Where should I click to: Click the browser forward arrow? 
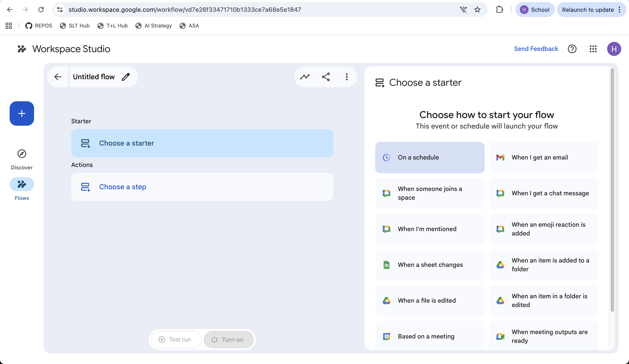pyautogui.click(x=25, y=10)
